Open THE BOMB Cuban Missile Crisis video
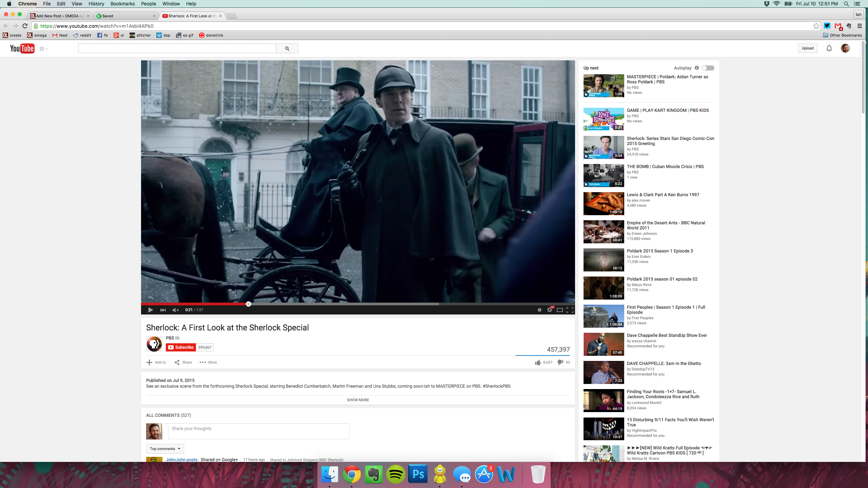The height and width of the screenshot is (488, 868). point(665,166)
